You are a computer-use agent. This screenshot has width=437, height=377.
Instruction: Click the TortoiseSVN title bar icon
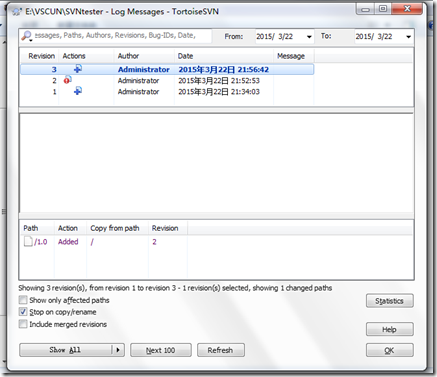[x=17, y=12]
